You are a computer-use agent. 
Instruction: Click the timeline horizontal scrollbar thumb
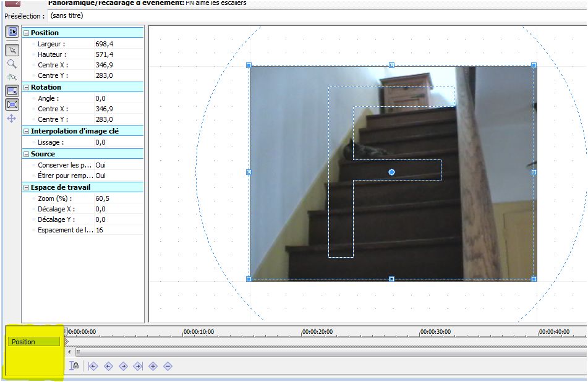(x=331, y=352)
